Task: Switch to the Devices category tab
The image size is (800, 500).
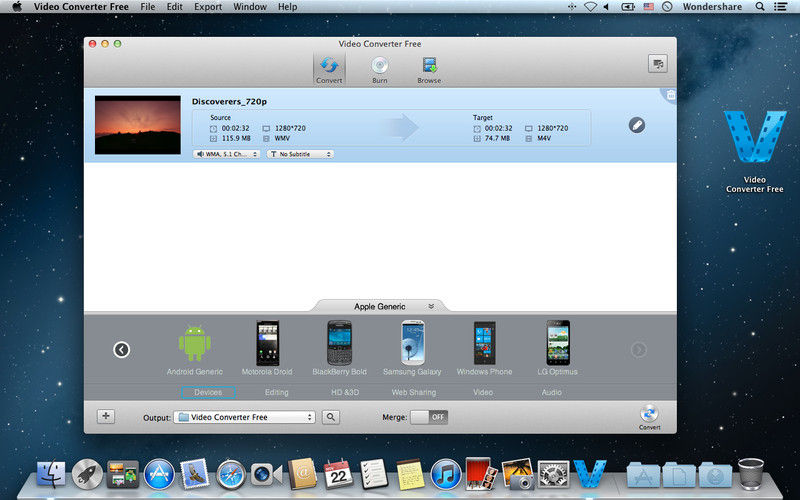Action: (208, 392)
